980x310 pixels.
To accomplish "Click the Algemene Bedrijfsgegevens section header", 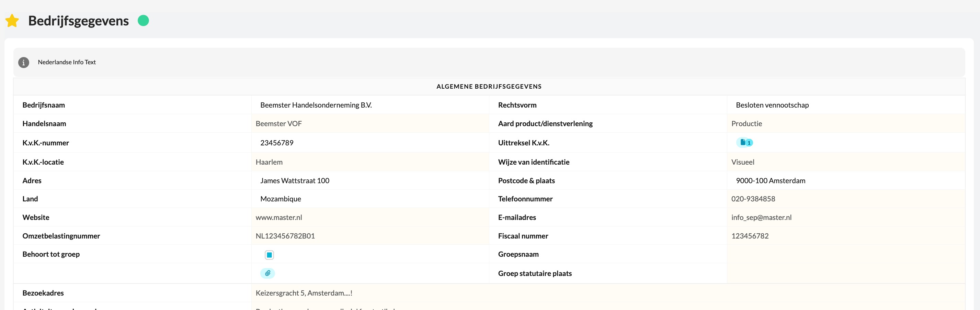I will point(489,87).
